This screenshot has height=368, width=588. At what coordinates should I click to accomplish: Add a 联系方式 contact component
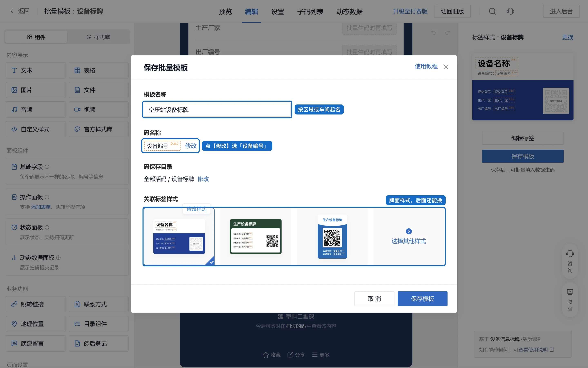tap(99, 304)
